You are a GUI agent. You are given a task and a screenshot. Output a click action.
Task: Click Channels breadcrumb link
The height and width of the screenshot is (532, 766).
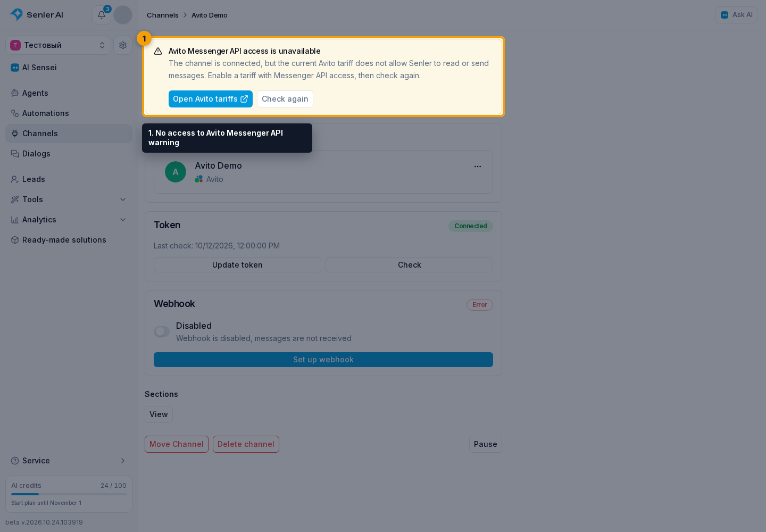tap(163, 15)
